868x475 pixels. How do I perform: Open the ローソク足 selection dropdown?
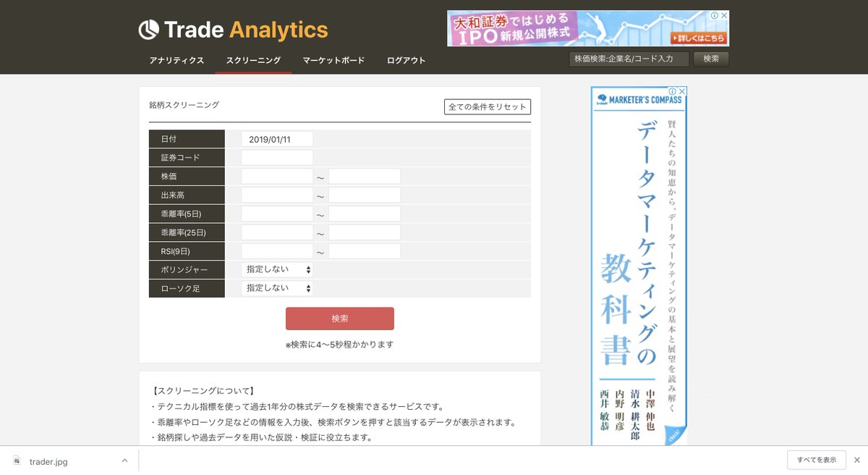pos(276,288)
